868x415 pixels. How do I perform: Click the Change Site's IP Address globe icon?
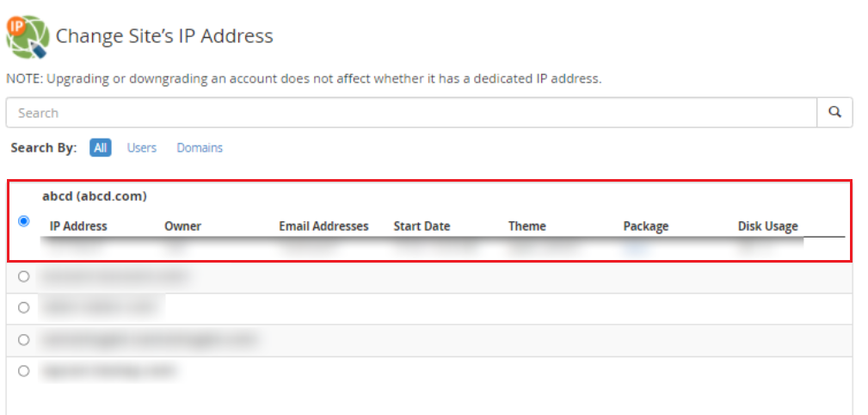click(28, 36)
